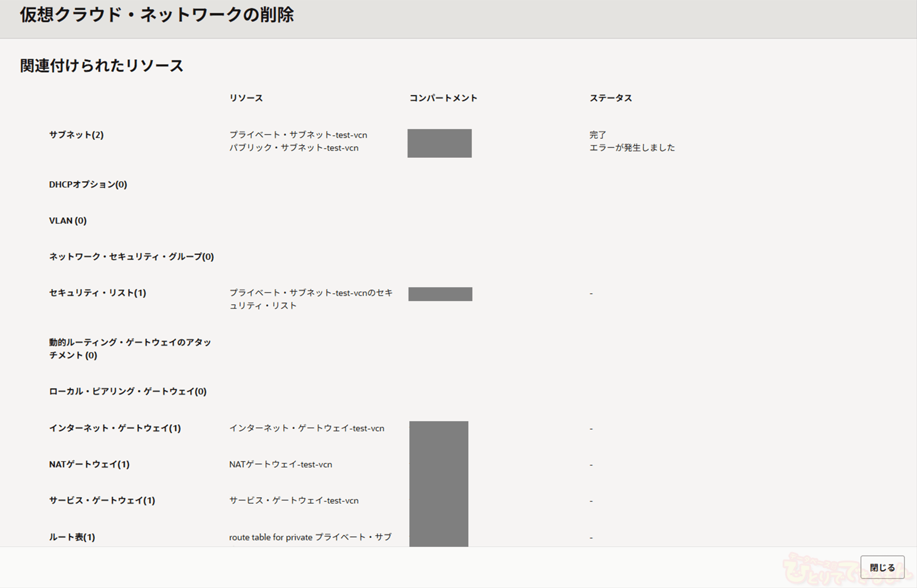917x588 pixels.
Task: Click the 閉じる button
Action: pos(882,567)
